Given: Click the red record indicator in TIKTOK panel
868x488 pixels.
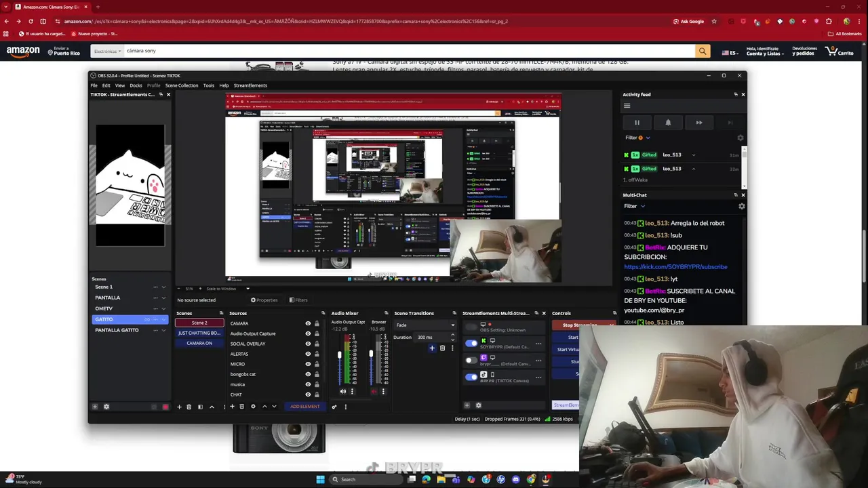Looking at the screenshot, I should coord(165,407).
